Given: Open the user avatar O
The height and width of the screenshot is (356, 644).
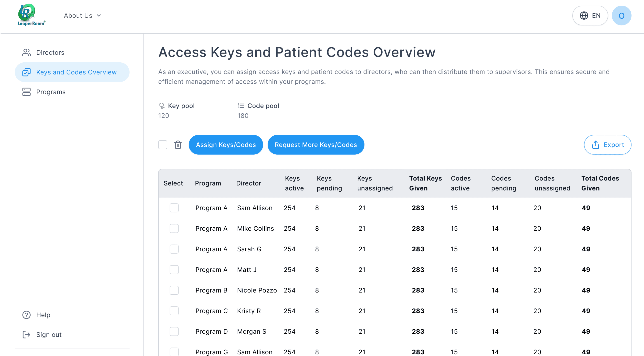Looking at the screenshot, I should coord(621,15).
